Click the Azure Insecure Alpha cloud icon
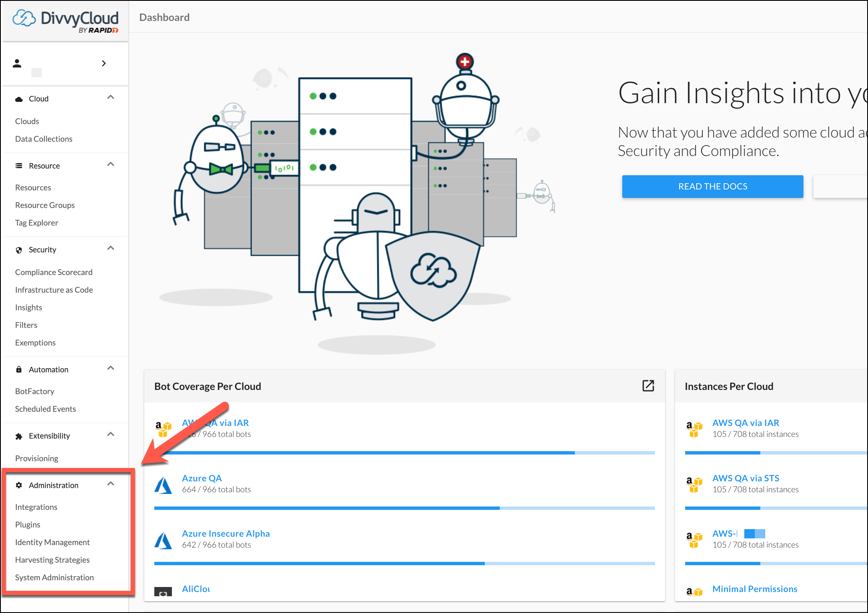868x613 pixels. point(163,540)
